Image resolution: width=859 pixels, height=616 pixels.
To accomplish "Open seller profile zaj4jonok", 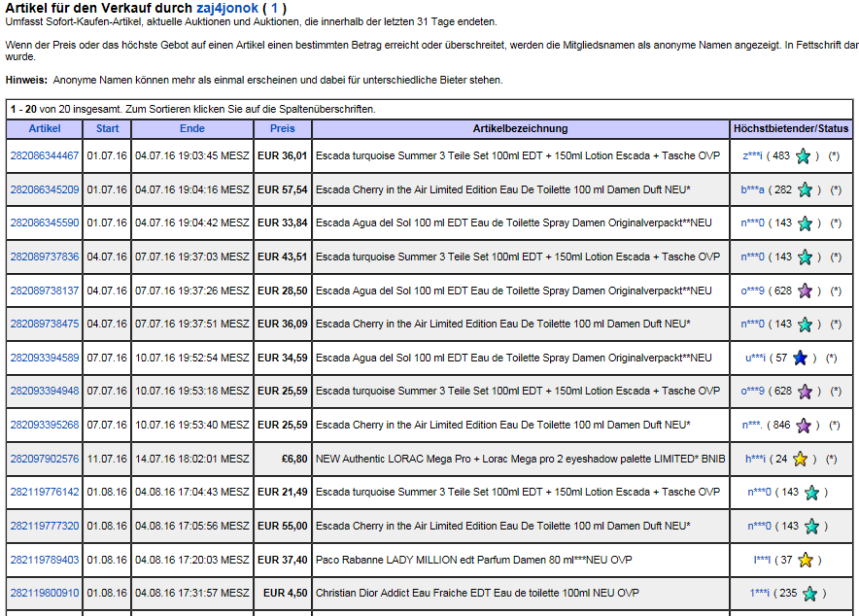I will (227, 8).
